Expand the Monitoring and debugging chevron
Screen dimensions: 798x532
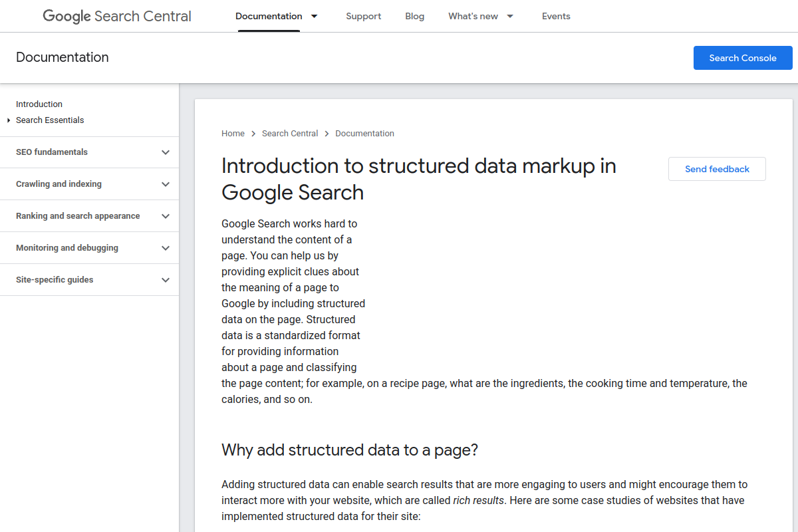pyautogui.click(x=166, y=248)
